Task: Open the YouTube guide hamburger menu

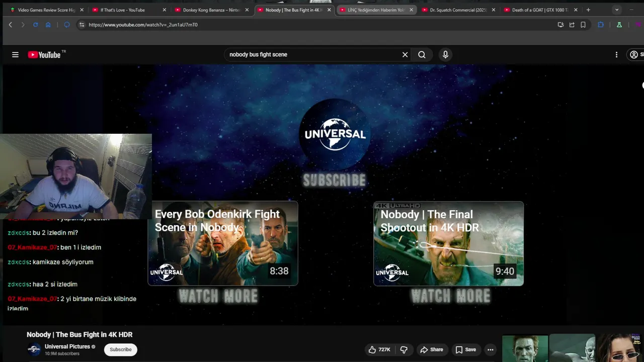Action: click(x=15, y=55)
